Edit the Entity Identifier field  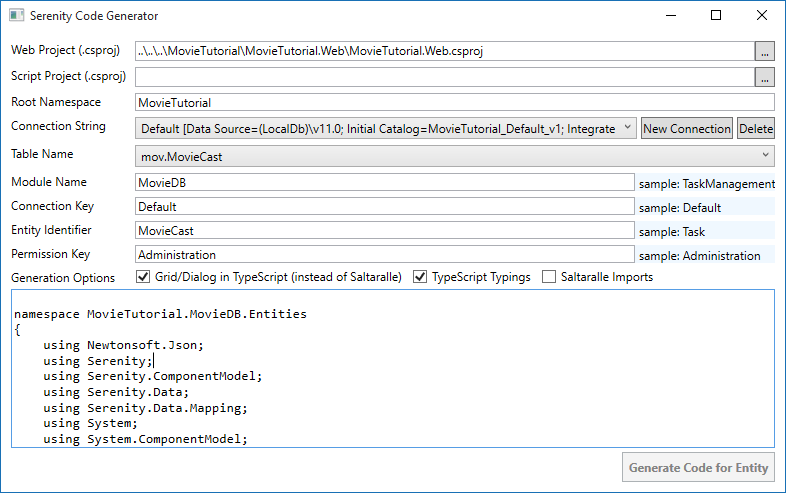point(385,231)
